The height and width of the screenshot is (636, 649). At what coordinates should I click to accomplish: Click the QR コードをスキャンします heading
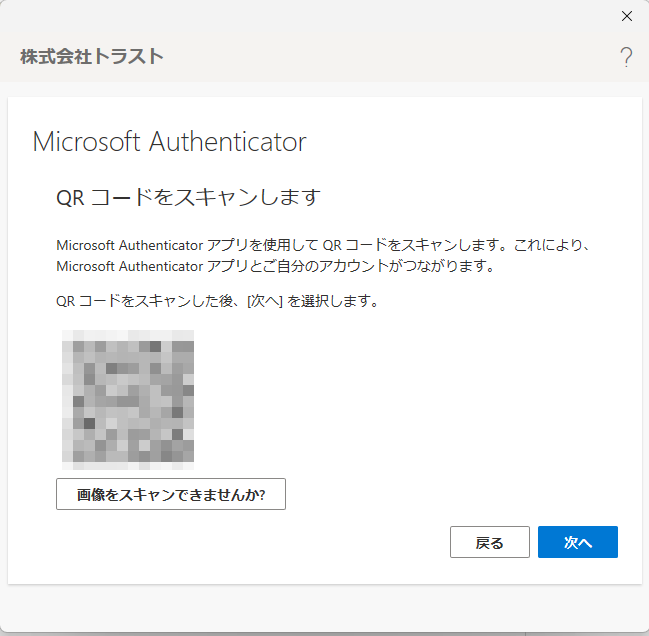(188, 197)
